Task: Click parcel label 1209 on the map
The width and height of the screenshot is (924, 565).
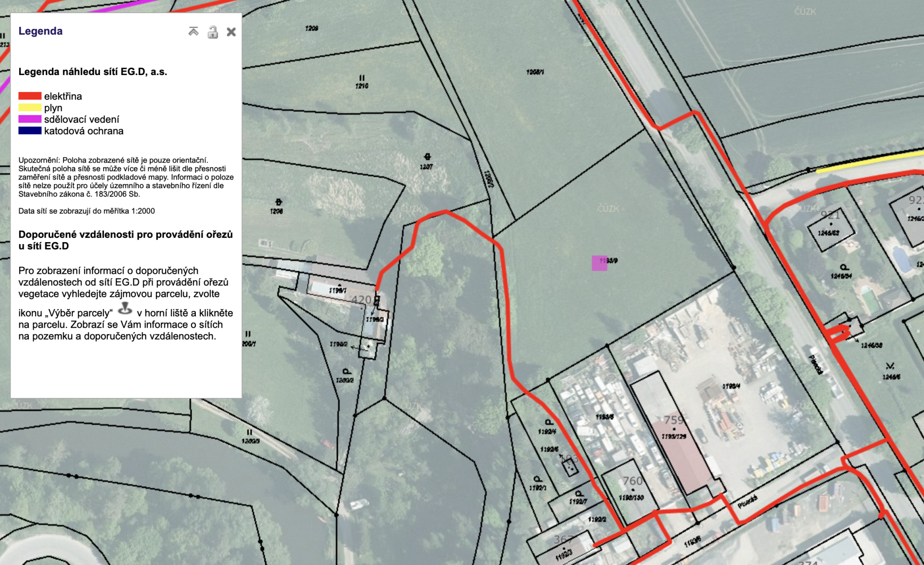Action: pos(312,28)
